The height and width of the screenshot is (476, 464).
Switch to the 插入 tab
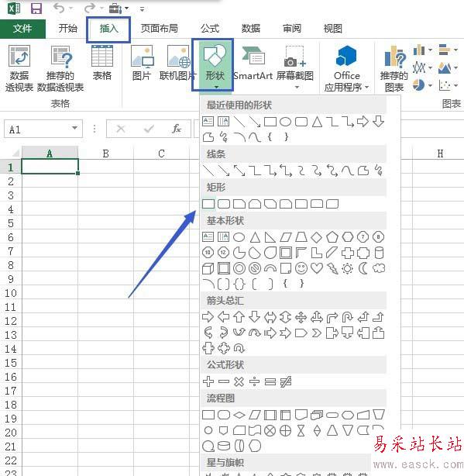click(108, 29)
